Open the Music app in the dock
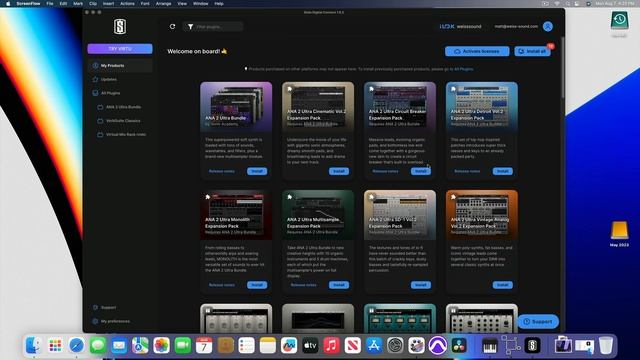This screenshot has width=640, height=360. coord(331,346)
